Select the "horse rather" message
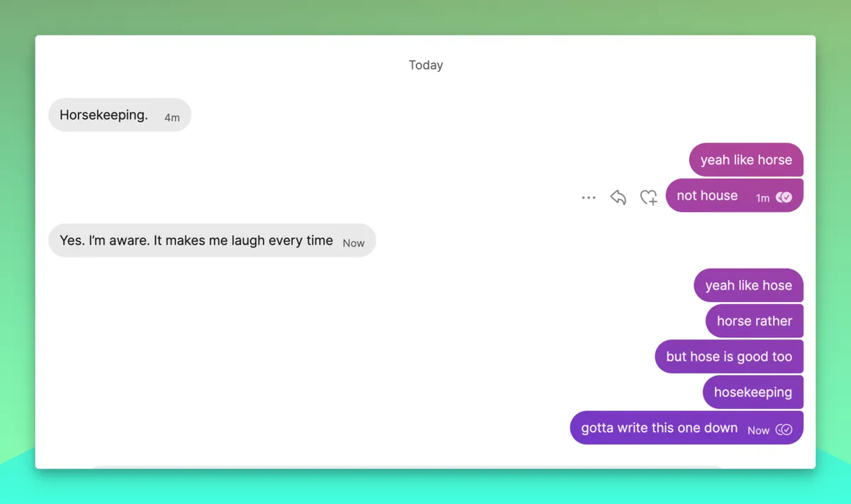851x504 pixels. pyautogui.click(x=755, y=321)
